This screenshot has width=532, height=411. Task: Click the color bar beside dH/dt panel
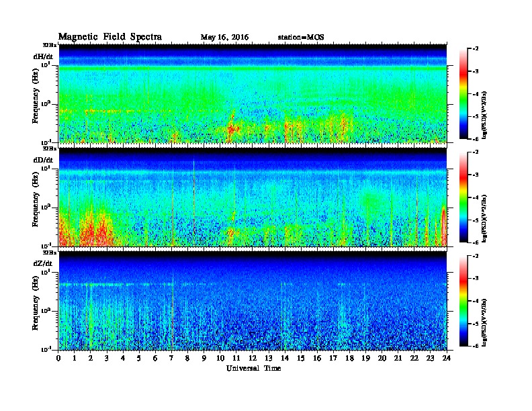click(463, 93)
